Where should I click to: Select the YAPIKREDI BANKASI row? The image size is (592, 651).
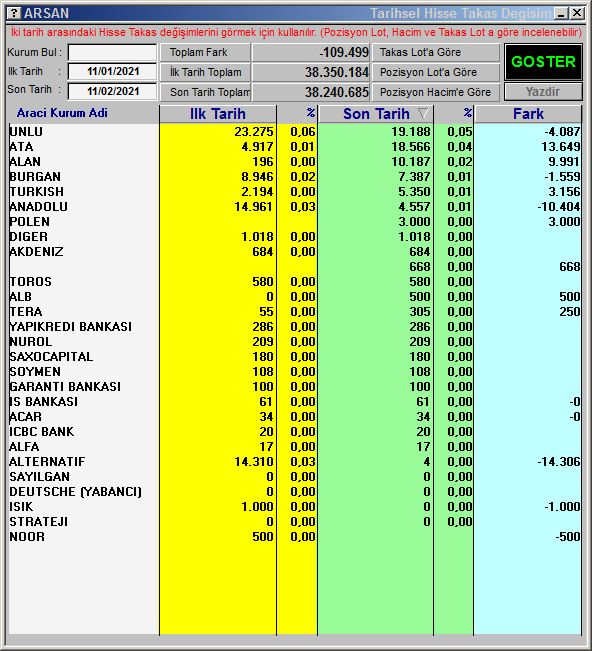tap(295, 327)
